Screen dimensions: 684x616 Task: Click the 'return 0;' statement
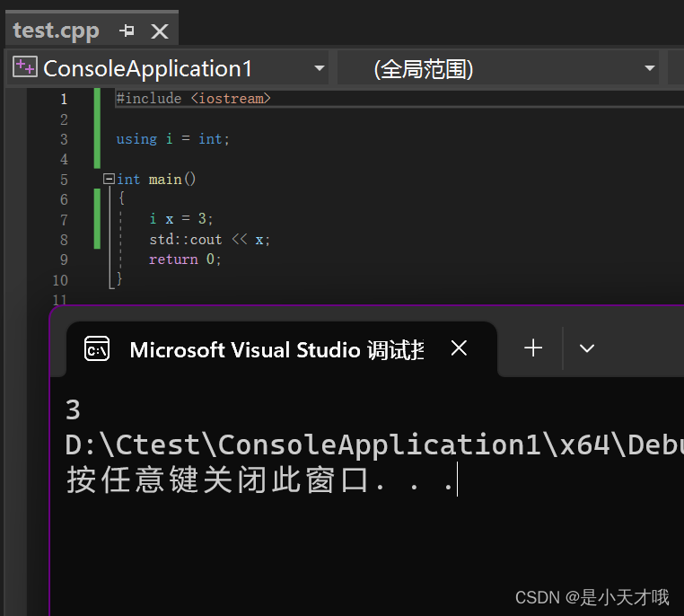pos(185,260)
